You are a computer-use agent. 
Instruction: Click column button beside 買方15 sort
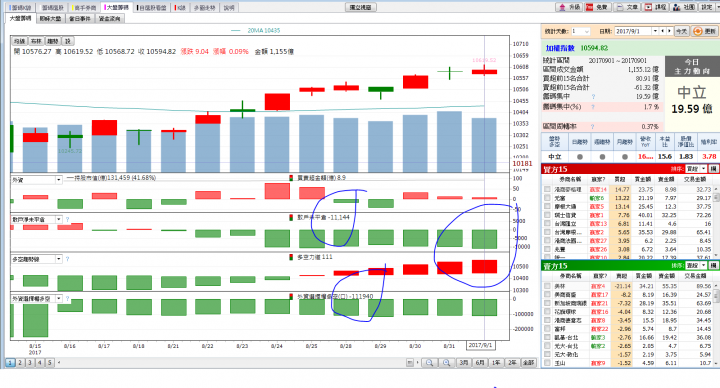(x=713, y=169)
